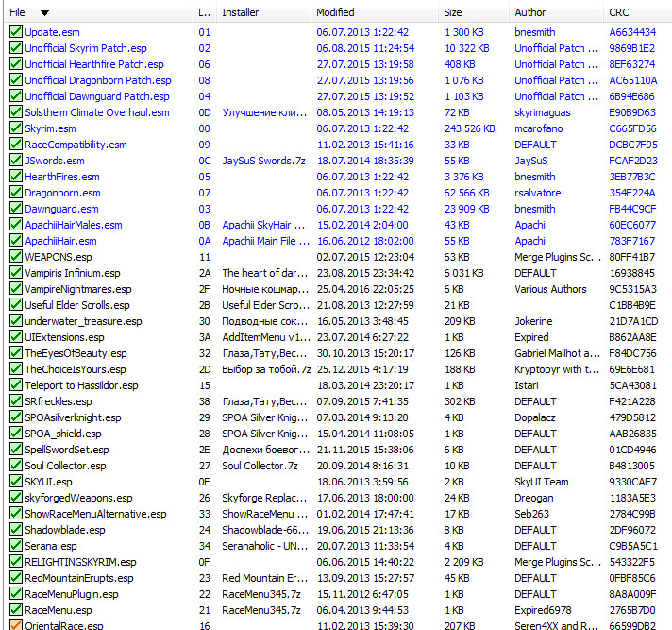This screenshot has width=672, height=630.
Task: Select the SKYUI.esp file name
Action: coord(48,482)
